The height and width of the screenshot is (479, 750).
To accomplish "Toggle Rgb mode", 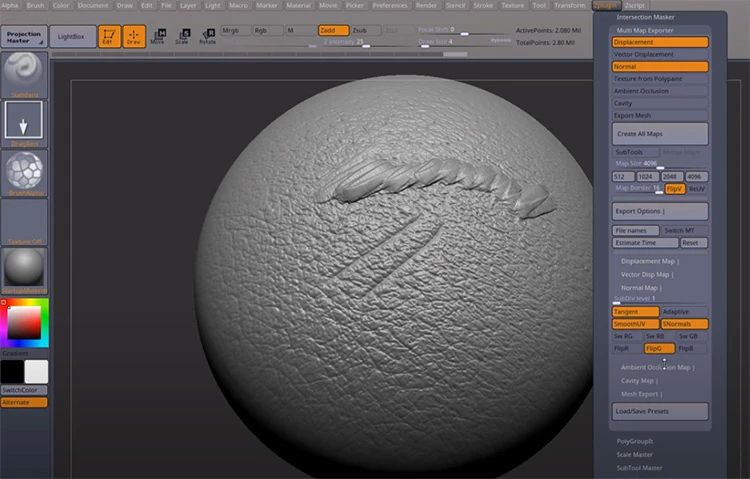I will (x=267, y=31).
